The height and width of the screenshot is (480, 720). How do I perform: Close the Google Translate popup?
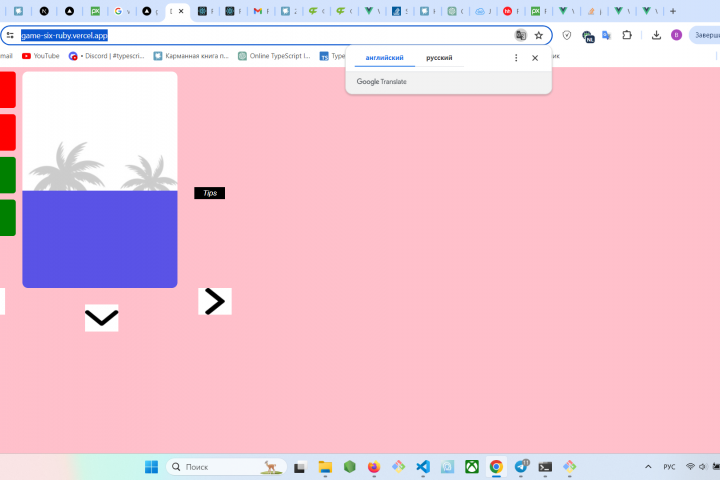535,58
